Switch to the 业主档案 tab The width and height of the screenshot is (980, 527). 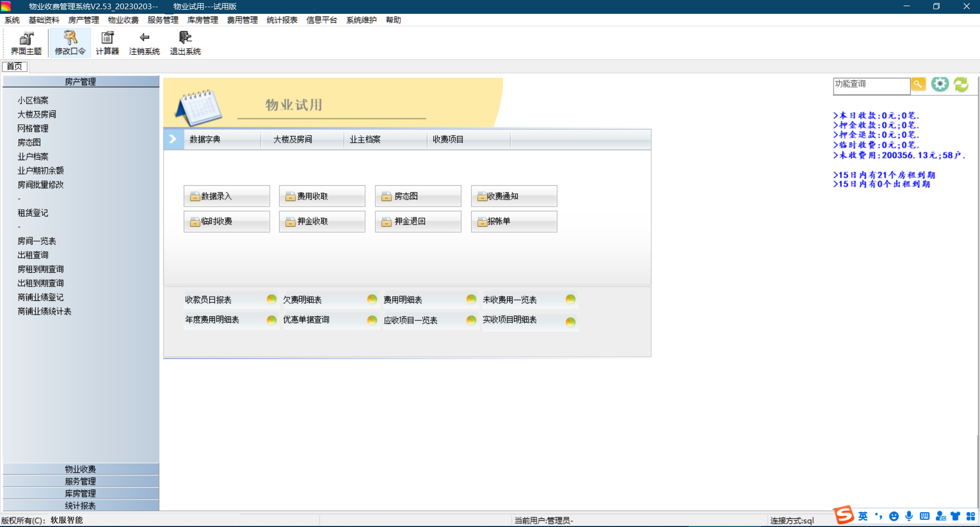coord(365,139)
